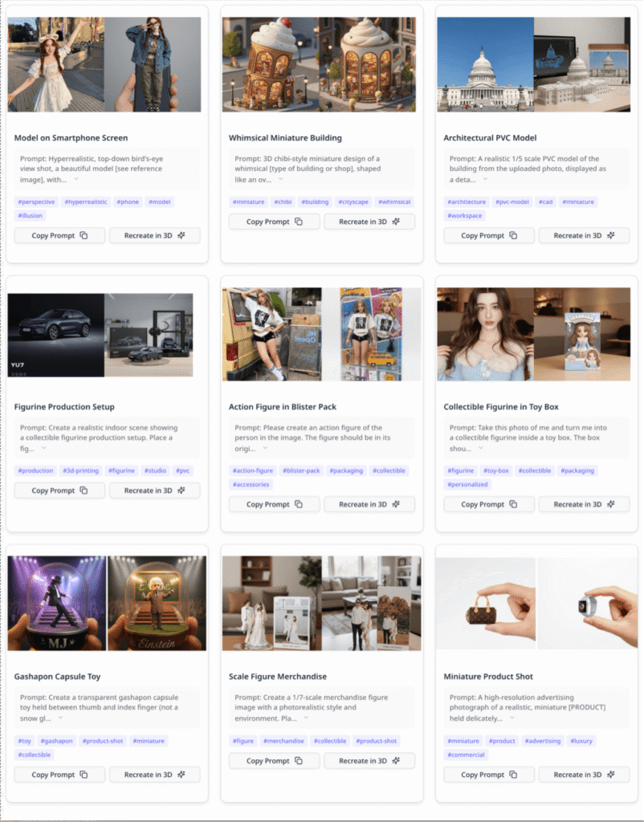Click the sparkle icon on Collectible Figurine in Toy Box card
The width and height of the screenshot is (644, 822).
tap(610, 504)
